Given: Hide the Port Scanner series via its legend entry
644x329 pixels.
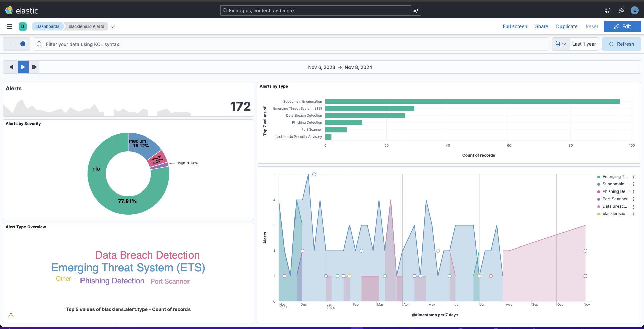Looking at the screenshot, I should (615, 199).
